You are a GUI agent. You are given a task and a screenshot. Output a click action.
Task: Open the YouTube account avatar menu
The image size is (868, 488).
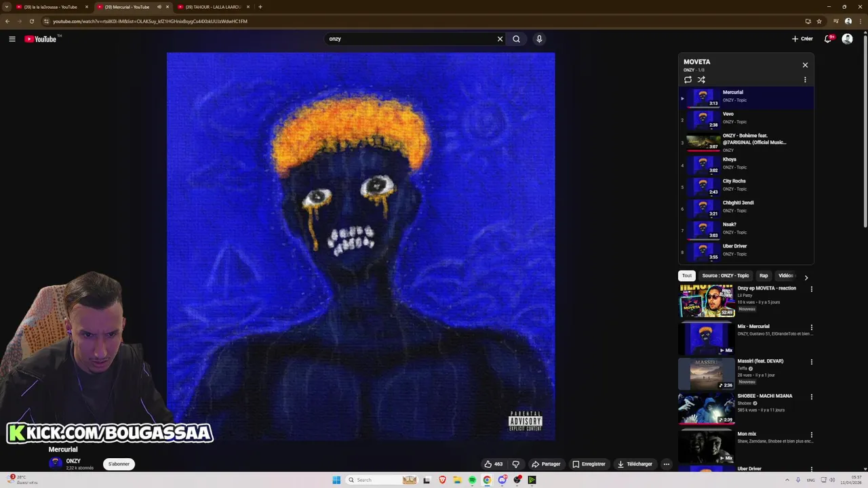847,39
